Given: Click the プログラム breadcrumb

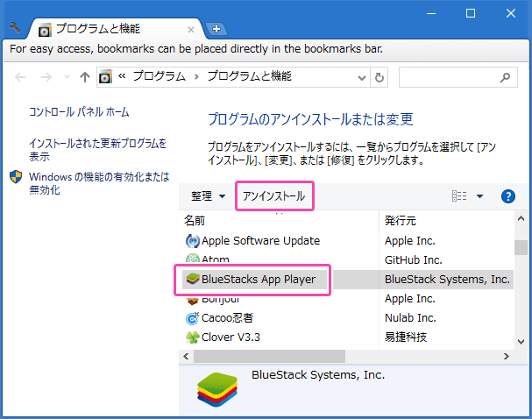Looking at the screenshot, I should [160, 76].
